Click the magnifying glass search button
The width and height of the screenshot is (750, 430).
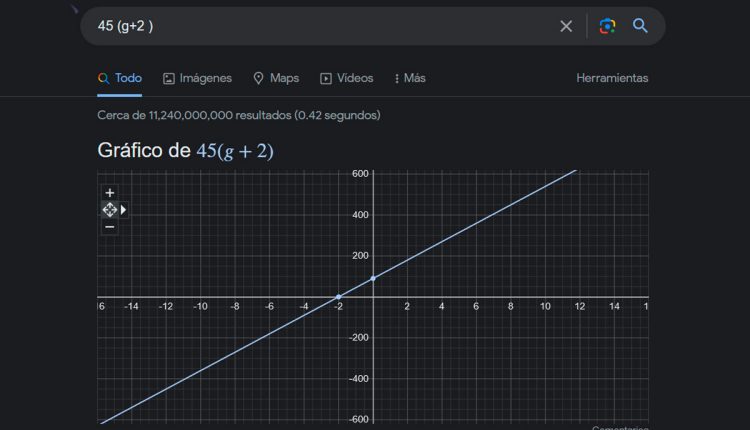coord(641,26)
